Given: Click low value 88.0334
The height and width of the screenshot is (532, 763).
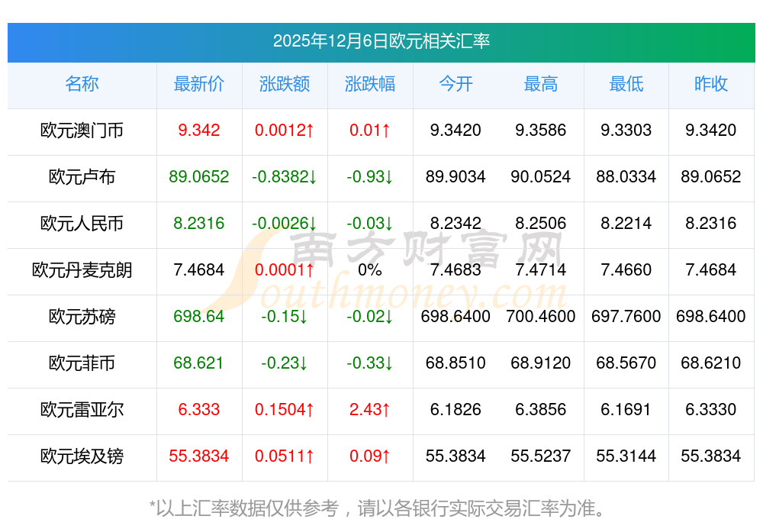Looking at the screenshot, I should pos(626,176).
